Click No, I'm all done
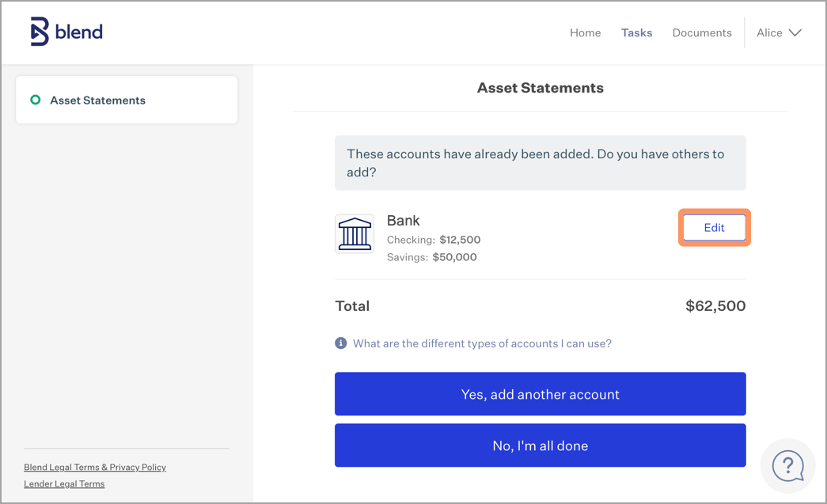 [540, 445]
